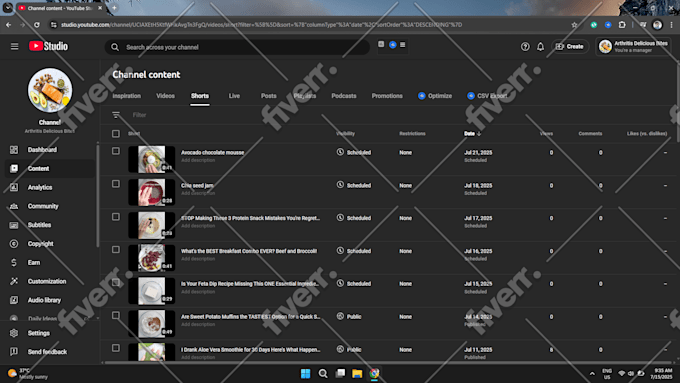This screenshot has height=383, width=680.
Task: Tick checkbox for BEST Breakfast Combo short
Action: [115, 249]
